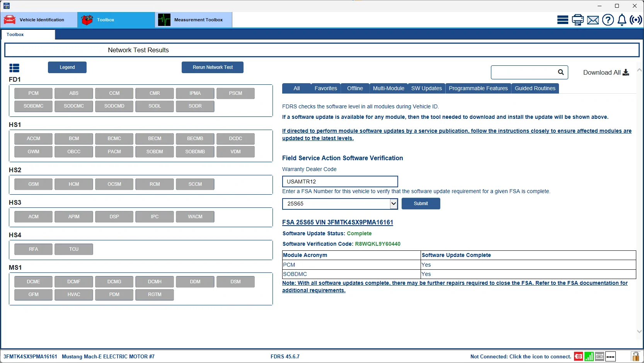Select the IPMA module button

click(x=195, y=93)
